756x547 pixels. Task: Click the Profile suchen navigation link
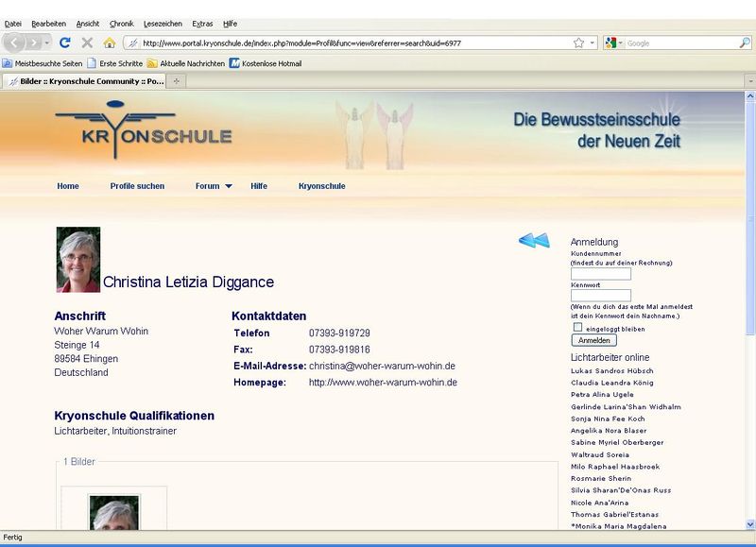pyautogui.click(x=137, y=186)
